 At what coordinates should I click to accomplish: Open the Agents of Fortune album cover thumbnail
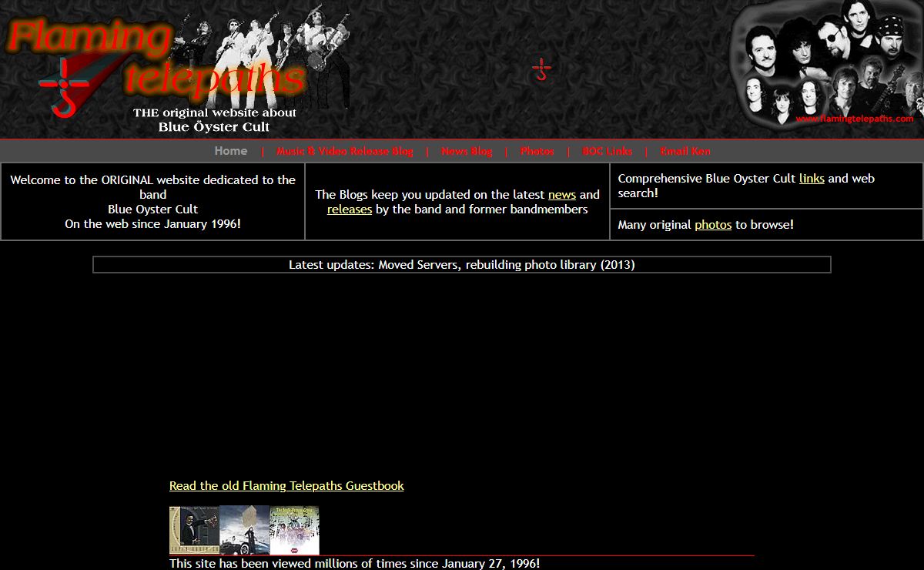pos(194,530)
